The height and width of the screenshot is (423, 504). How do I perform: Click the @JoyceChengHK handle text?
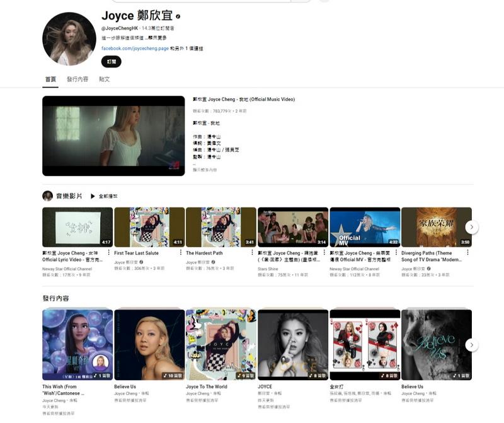(120, 28)
